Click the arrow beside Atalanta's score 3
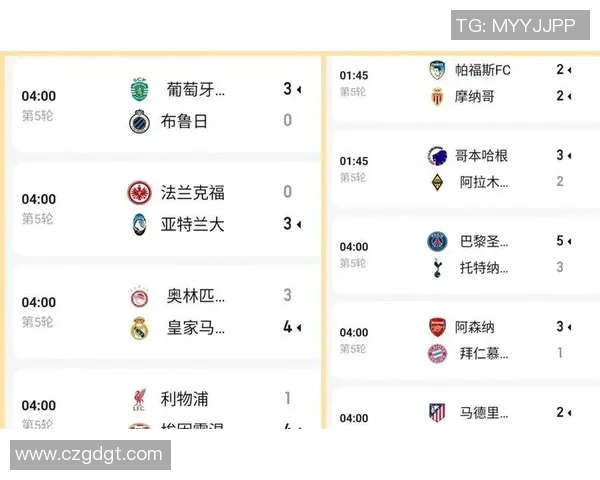600x480 pixels. (299, 224)
